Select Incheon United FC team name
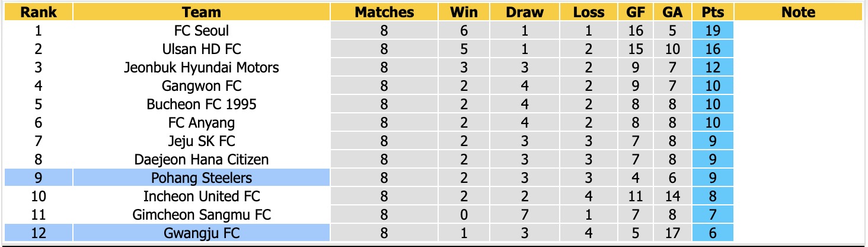The height and width of the screenshot is (247, 868). click(202, 196)
